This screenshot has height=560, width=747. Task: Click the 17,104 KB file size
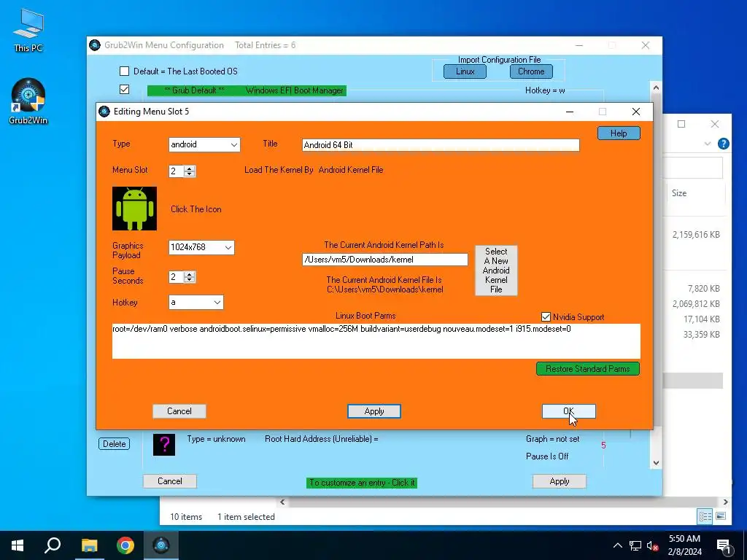click(701, 319)
